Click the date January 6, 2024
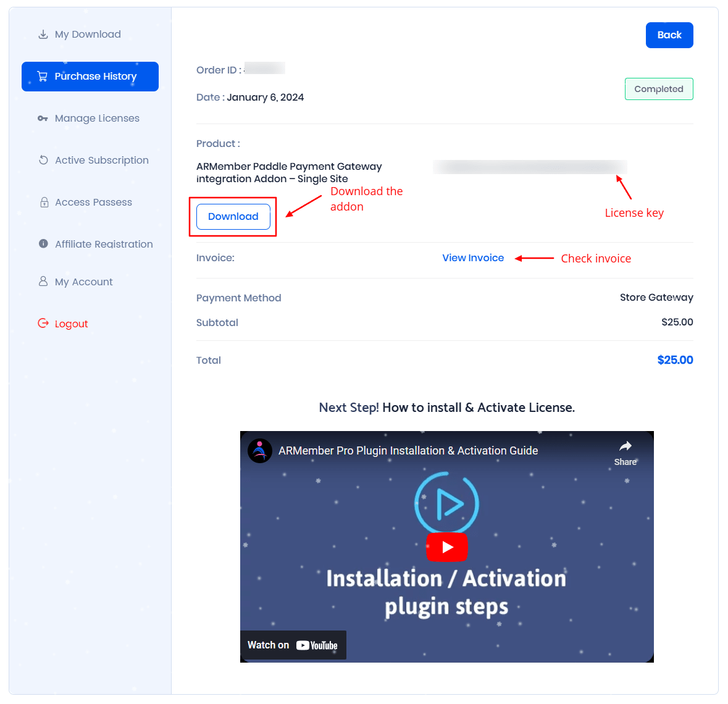Viewport: 728px width, 704px height. point(265,98)
